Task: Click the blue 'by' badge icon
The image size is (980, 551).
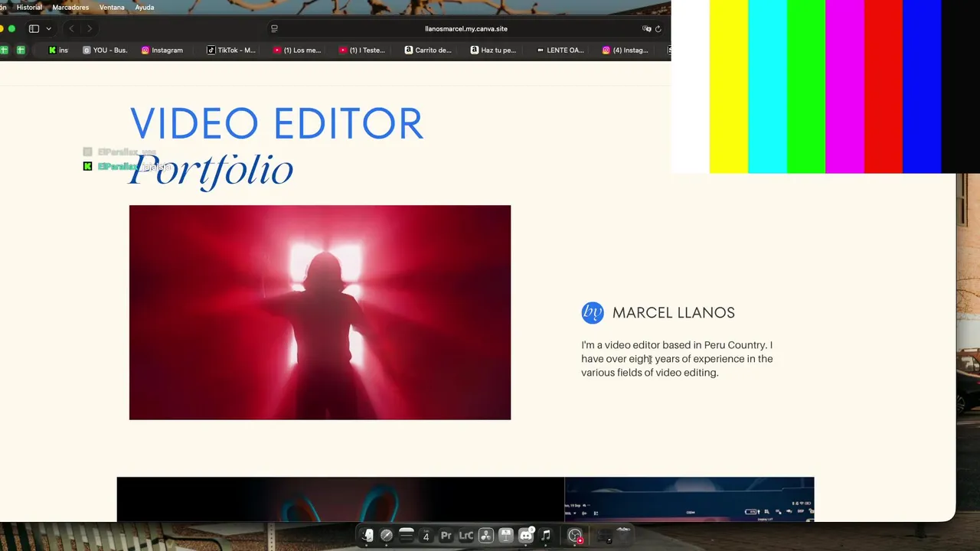Action: (593, 312)
